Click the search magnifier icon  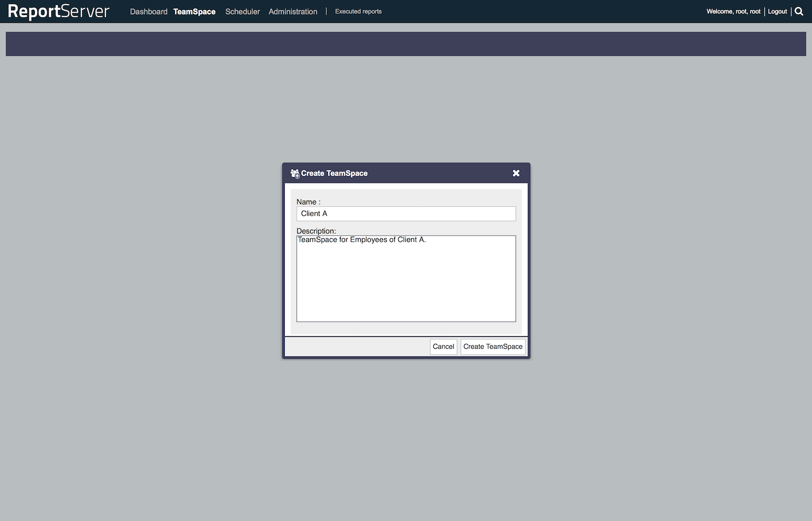click(799, 11)
